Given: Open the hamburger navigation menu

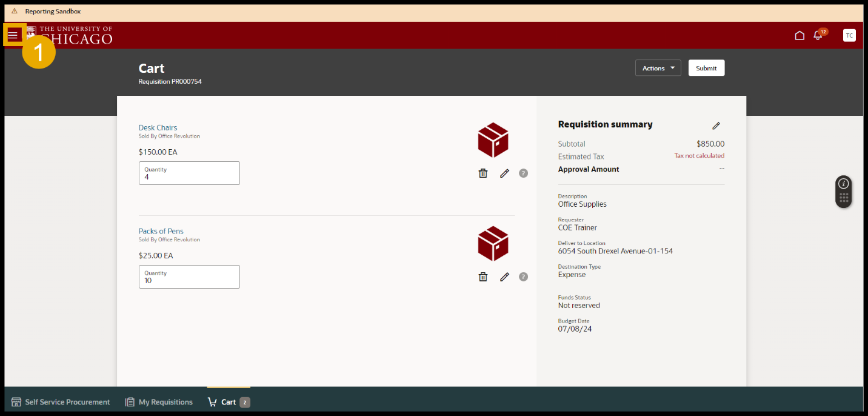Looking at the screenshot, I should click(x=13, y=35).
